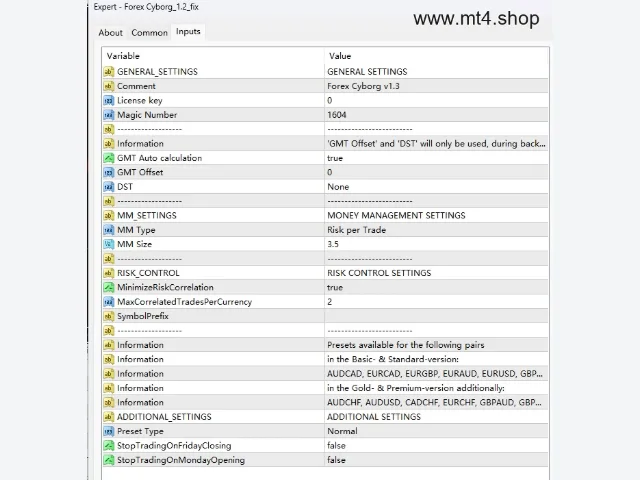This screenshot has height=480, width=640.
Task: Click the integer icon beside Magic Number
Action: click(x=109, y=115)
